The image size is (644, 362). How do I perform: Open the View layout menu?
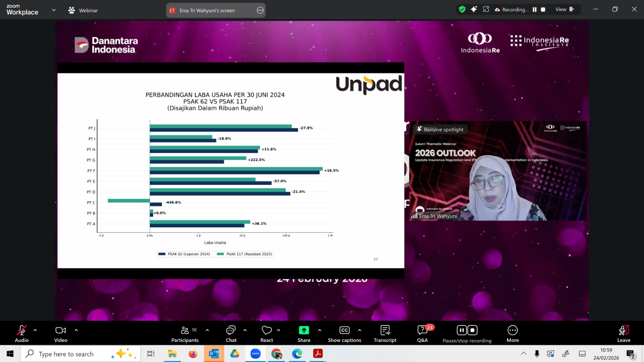coord(564,9)
